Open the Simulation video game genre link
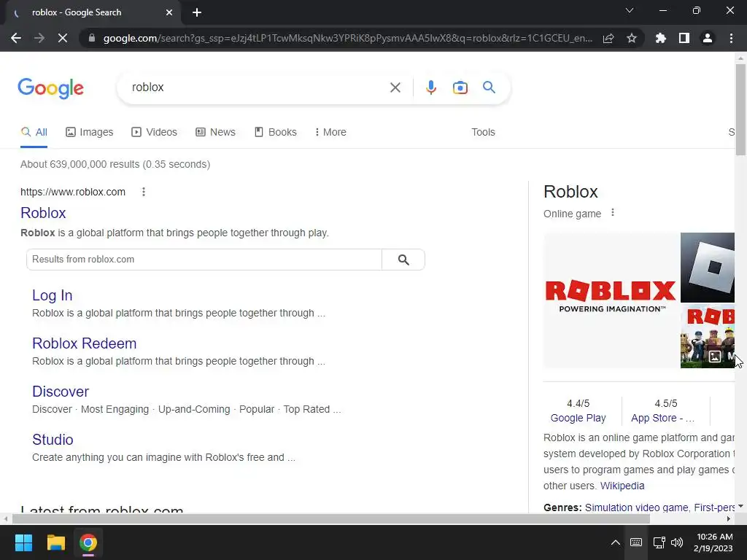 pyautogui.click(x=637, y=507)
